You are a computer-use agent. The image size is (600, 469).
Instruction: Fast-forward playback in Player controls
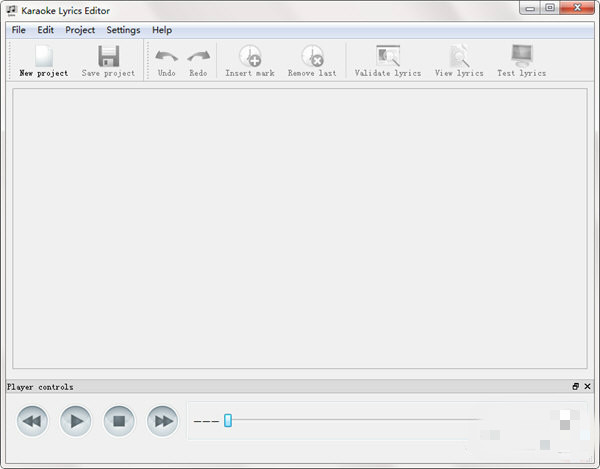(x=163, y=421)
